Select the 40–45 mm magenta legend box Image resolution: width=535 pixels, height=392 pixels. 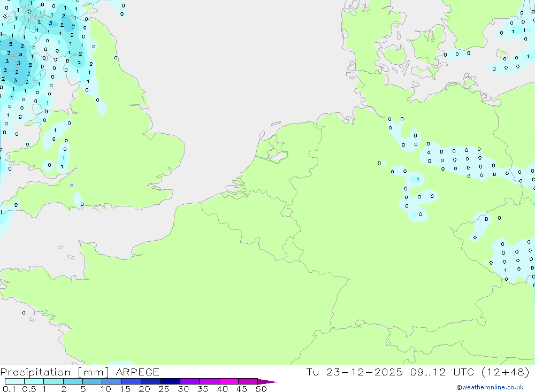[x=228, y=381]
